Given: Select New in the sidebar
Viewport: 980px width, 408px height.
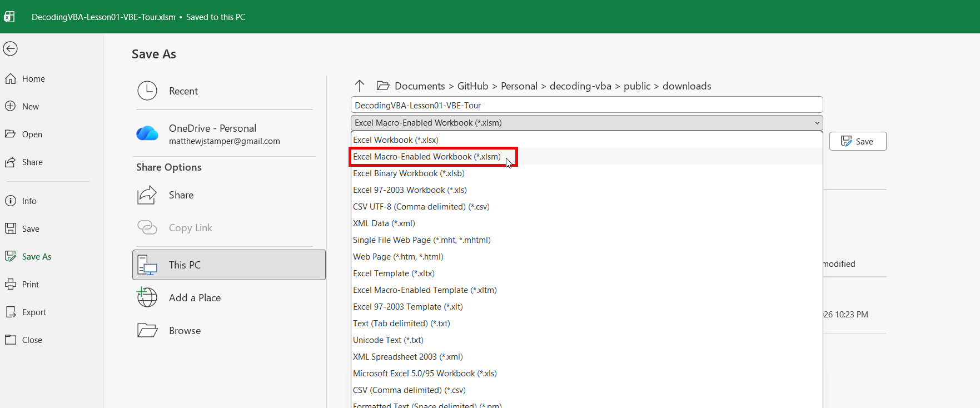Looking at the screenshot, I should pos(22,107).
